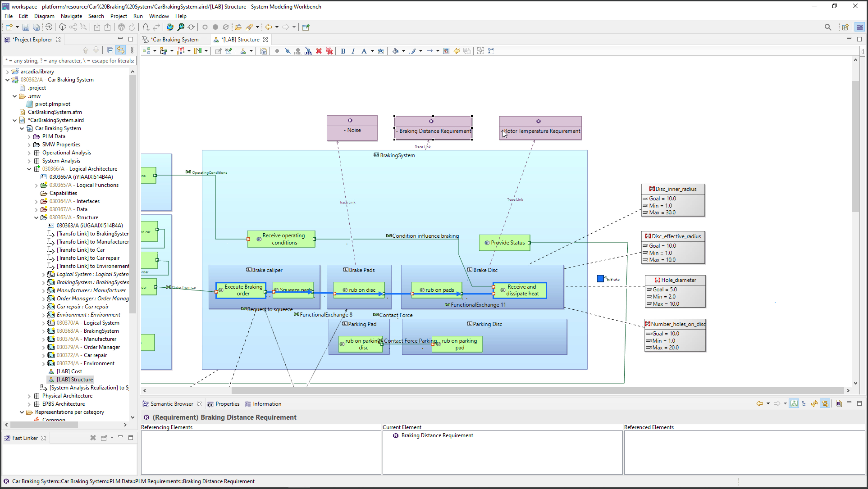This screenshot has height=489, width=868.
Task: Expand the Physical Architecture tree node
Action: pos(29,396)
